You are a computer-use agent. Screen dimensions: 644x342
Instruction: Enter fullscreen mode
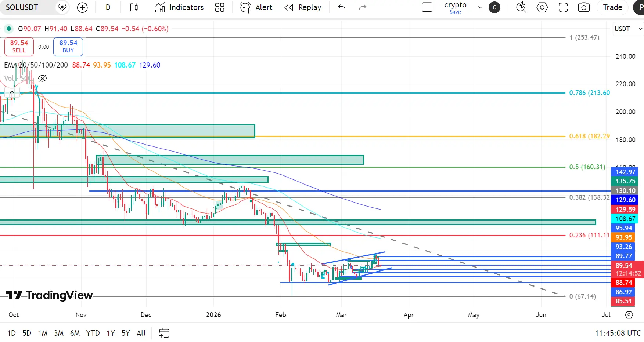pos(563,7)
